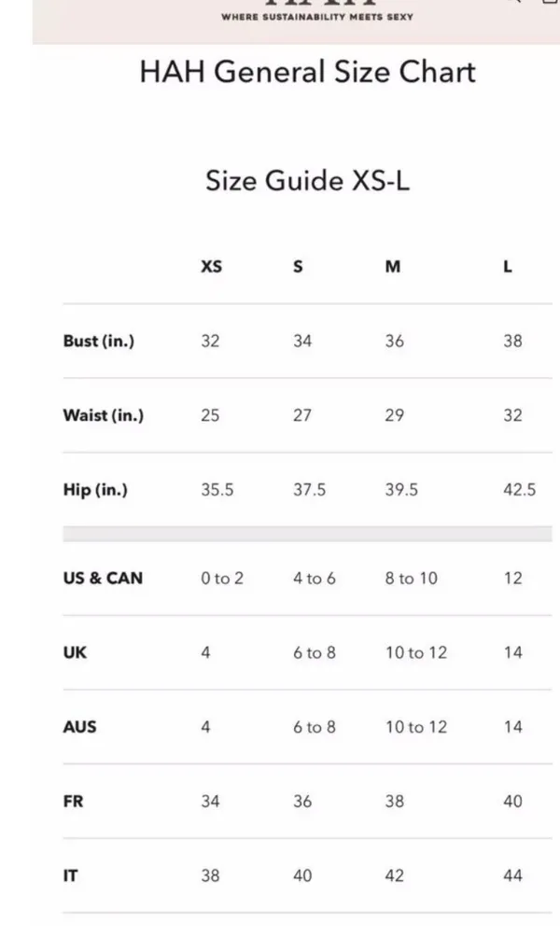This screenshot has width=560, height=936.
Task: Click the US & CAN row label
Action: pos(103,578)
